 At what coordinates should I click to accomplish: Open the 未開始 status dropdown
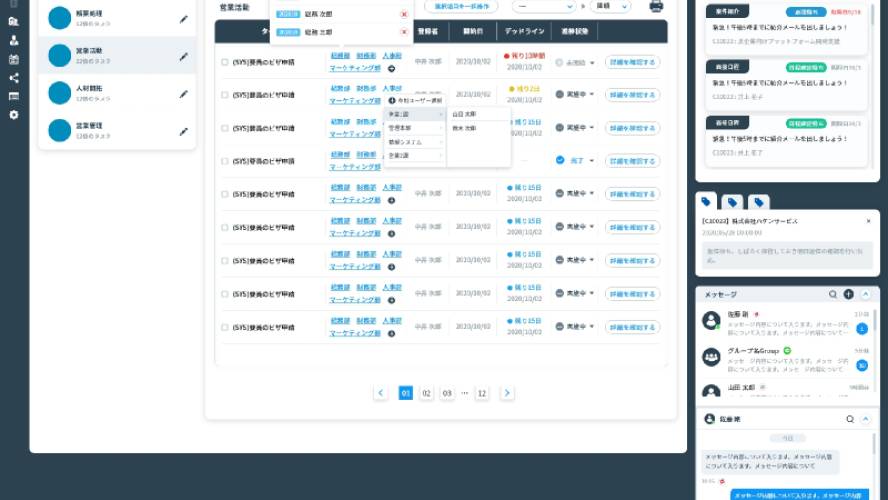pyautogui.click(x=575, y=63)
